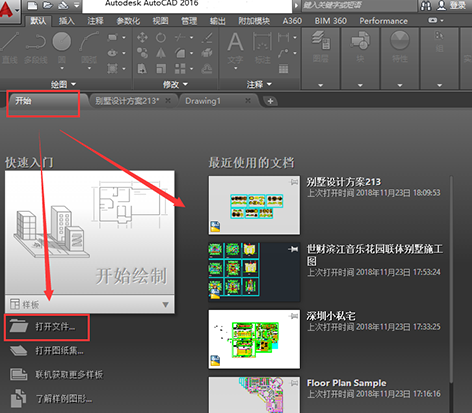472x413 pixels.
Task: Select the Move tool in modify panel
Action: [x=142, y=37]
